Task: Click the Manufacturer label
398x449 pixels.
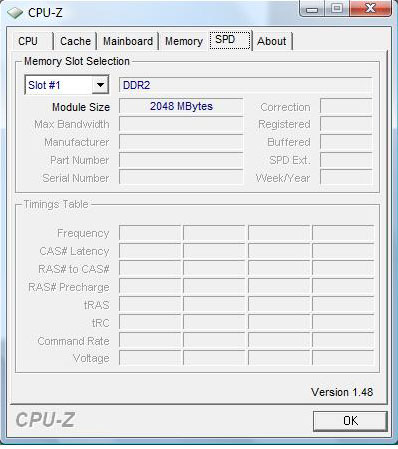Action: pos(77,142)
